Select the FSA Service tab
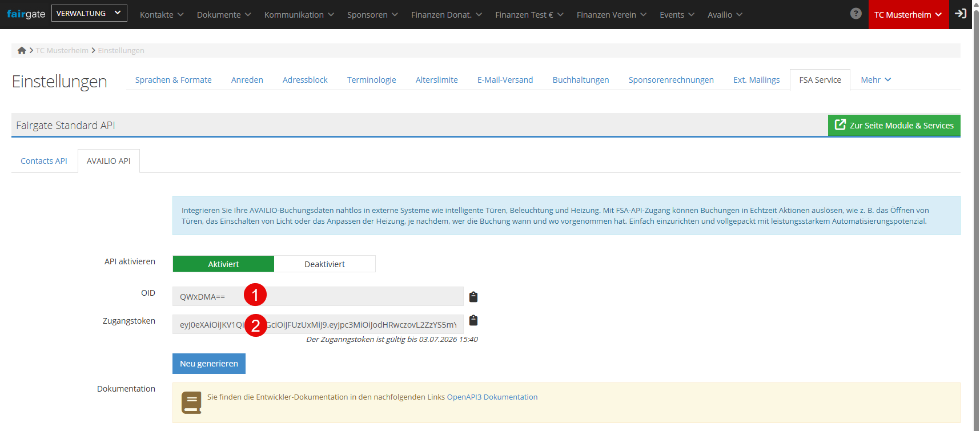 click(x=820, y=80)
